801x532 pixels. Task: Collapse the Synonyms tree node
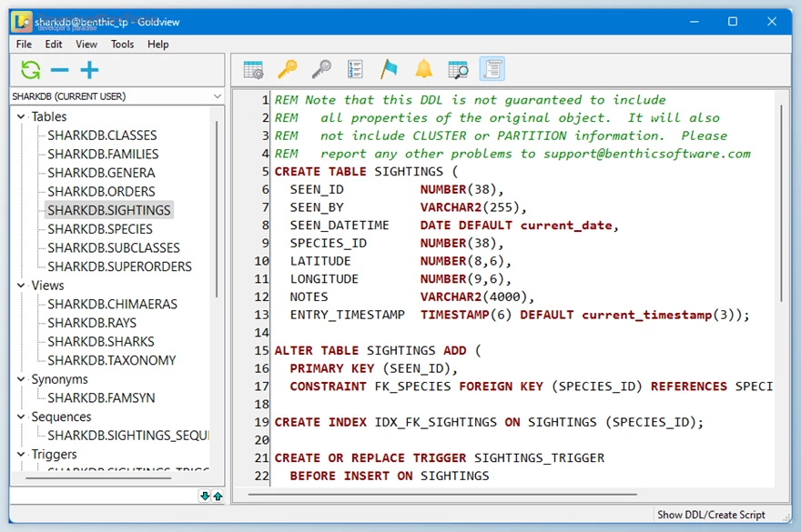[x=21, y=379]
